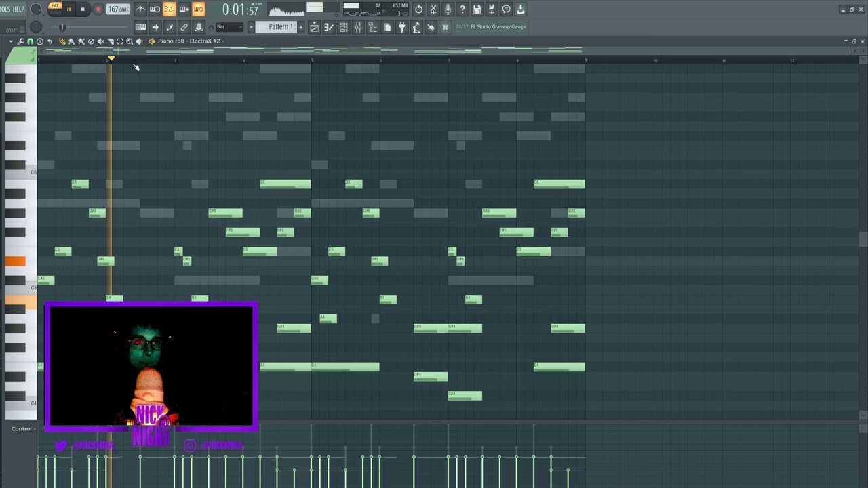Viewport: 868px width, 488px height.
Task: Click the record button
Action: [98, 9]
